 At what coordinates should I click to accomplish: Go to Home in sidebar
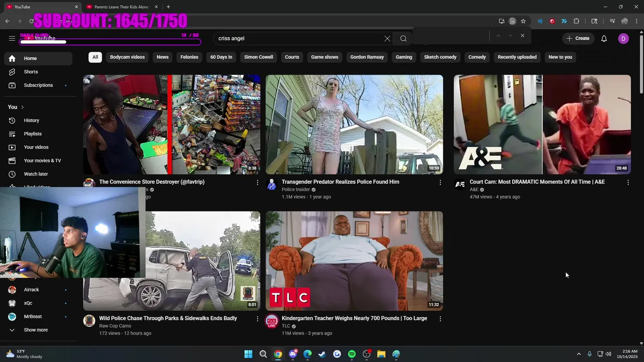38,58
